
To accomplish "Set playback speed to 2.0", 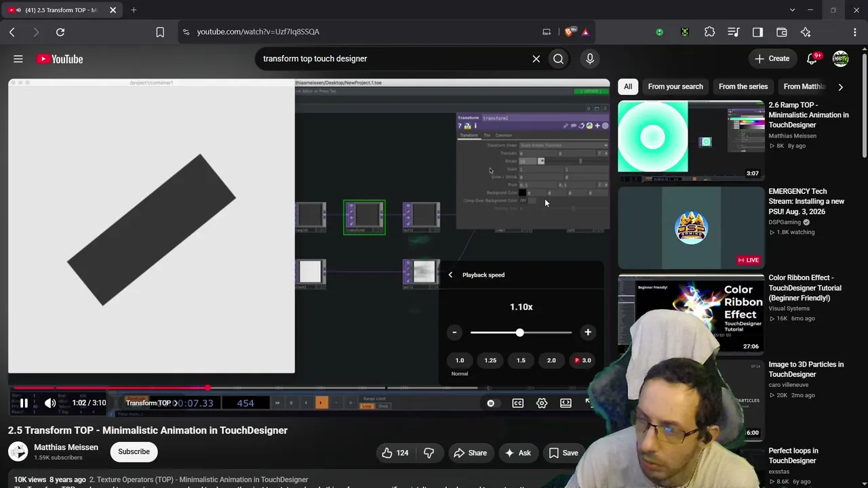I will (x=551, y=361).
